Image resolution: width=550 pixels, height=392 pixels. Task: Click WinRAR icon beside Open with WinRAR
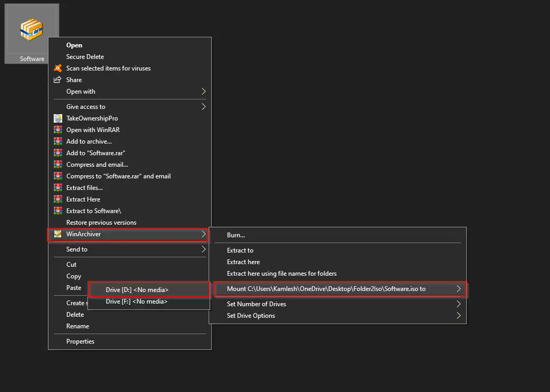[57, 129]
